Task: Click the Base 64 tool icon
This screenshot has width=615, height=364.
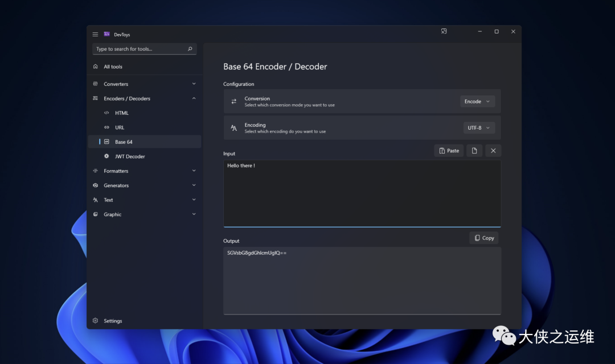Action: tap(106, 142)
